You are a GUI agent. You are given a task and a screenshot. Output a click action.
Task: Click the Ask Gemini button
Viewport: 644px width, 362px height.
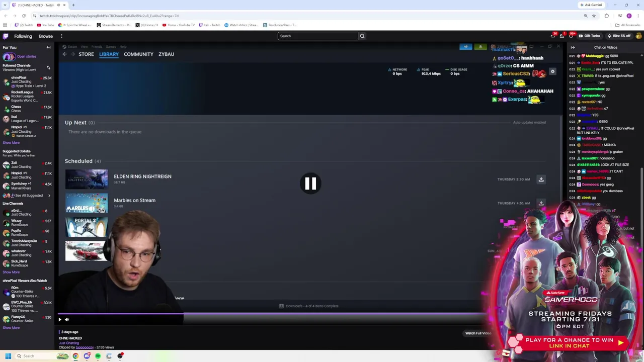click(591, 5)
